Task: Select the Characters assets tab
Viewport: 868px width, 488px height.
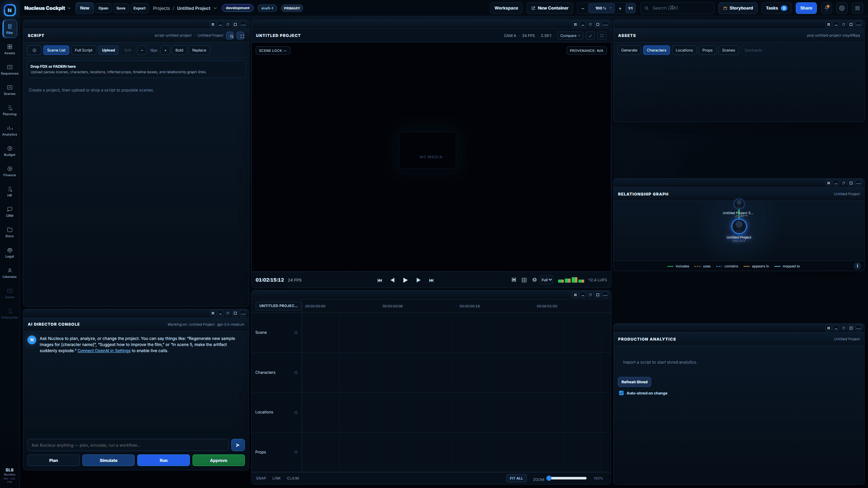Action: (x=656, y=50)
